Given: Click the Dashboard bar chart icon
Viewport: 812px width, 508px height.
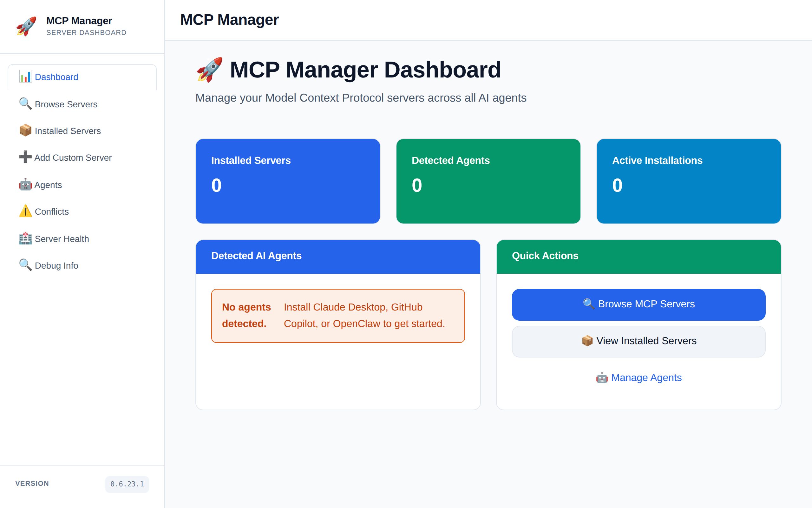Looking at the screenshot, I should (x=25, y=77).
